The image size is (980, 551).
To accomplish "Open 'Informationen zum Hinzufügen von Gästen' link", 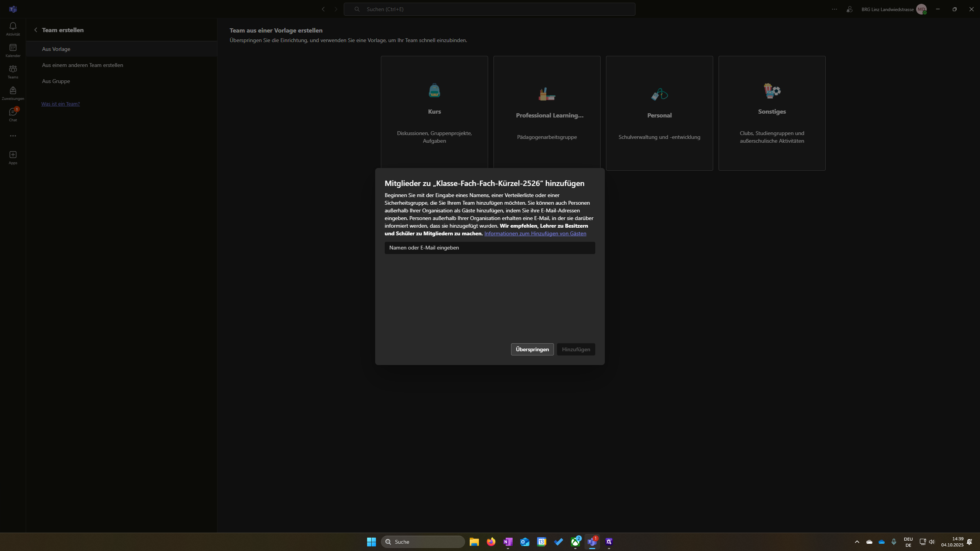I will (x=535, y=233).
